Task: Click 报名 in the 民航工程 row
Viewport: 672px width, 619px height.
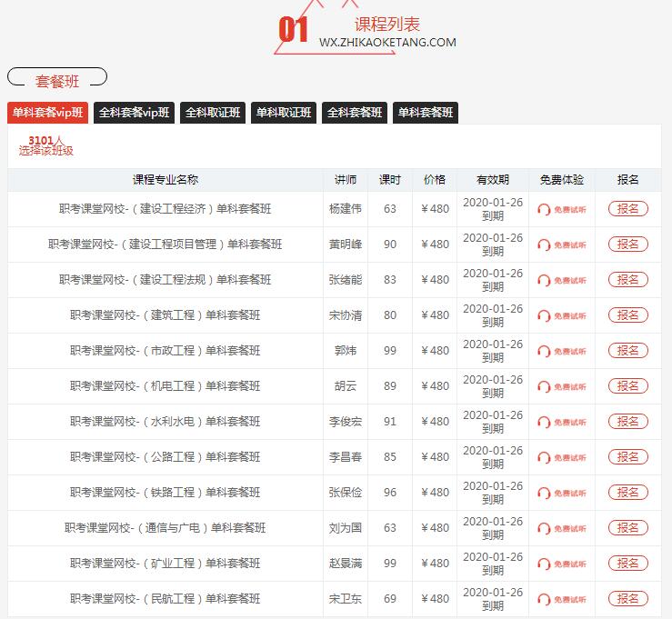Action: (x=627, y=599)
